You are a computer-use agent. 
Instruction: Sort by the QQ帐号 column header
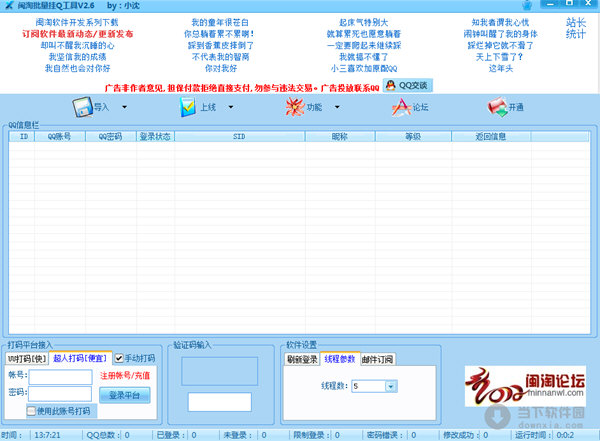[x=60, y=136]
